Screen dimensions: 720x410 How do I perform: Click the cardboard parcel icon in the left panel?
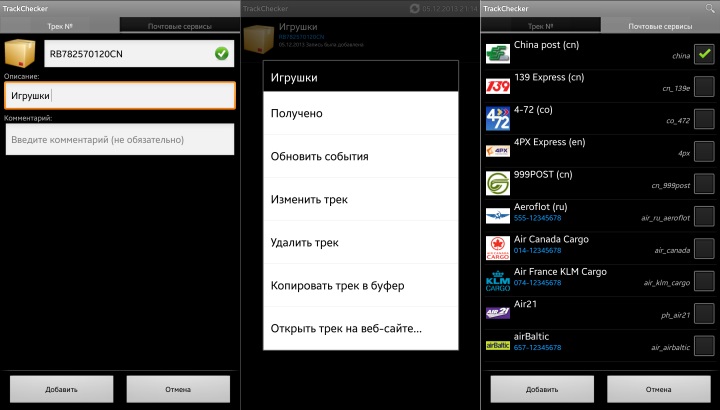click(x=20, y=53)
